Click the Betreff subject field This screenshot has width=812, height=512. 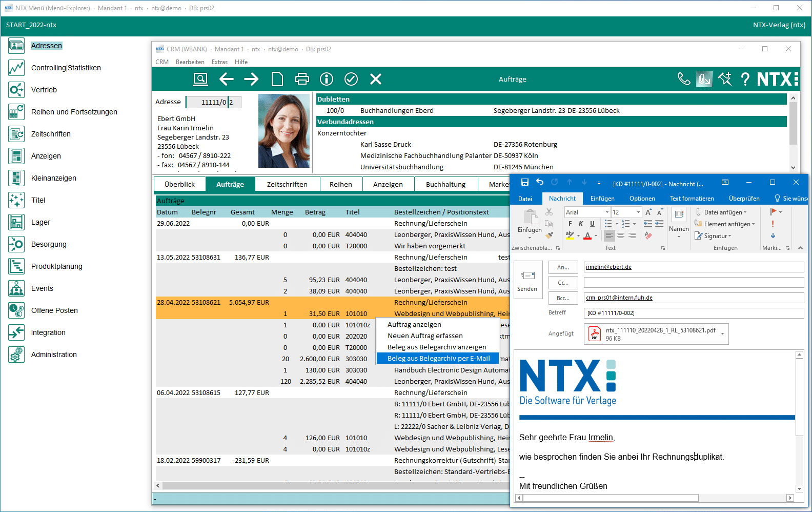[x=694, y=313]
